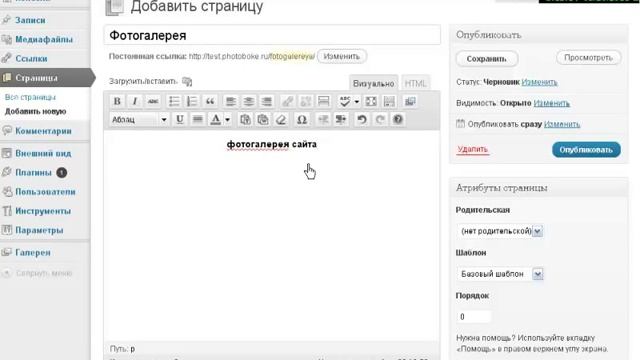640x360 pixels.
Task: Open Ссылки in the sidebar menu
Action: (x=31, y=58)
